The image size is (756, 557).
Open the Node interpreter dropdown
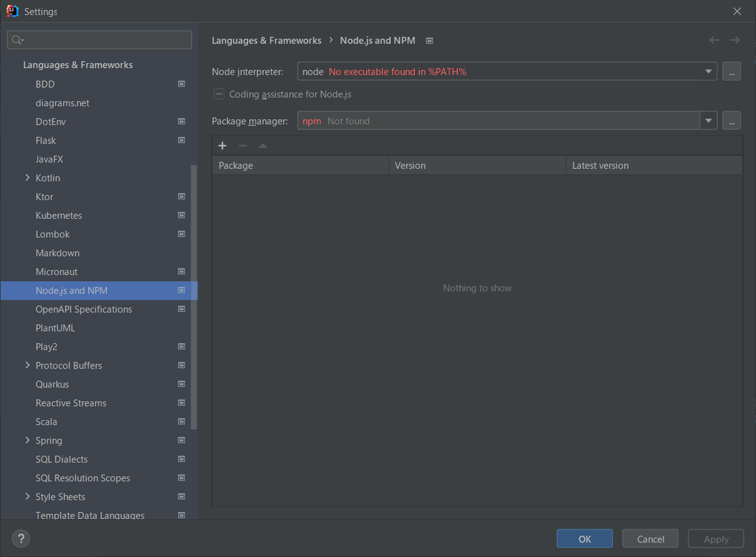710,72
